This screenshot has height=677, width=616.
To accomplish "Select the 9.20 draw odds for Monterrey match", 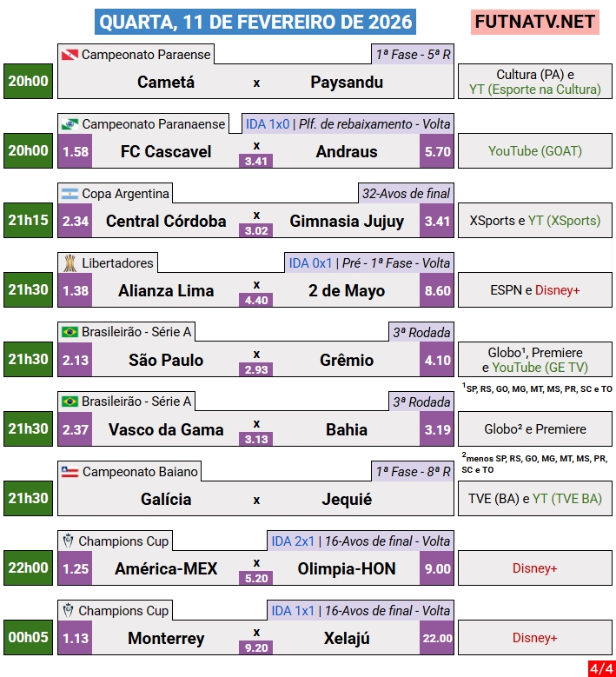I will point(256,647).
